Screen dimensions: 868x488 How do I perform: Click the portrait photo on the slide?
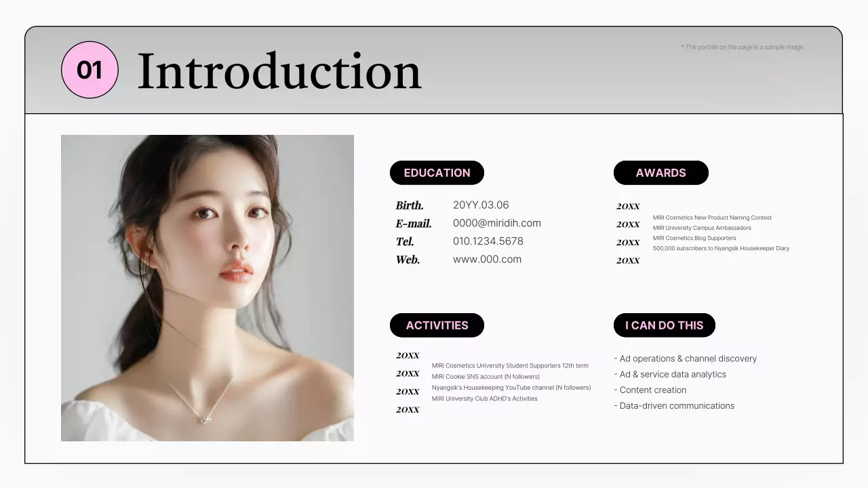click(x=208, y=288)
